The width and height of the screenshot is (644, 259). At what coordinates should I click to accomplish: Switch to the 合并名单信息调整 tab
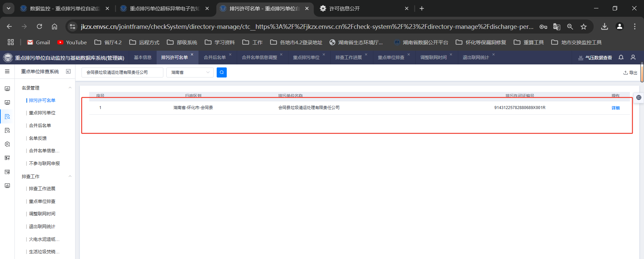[259, 57]
